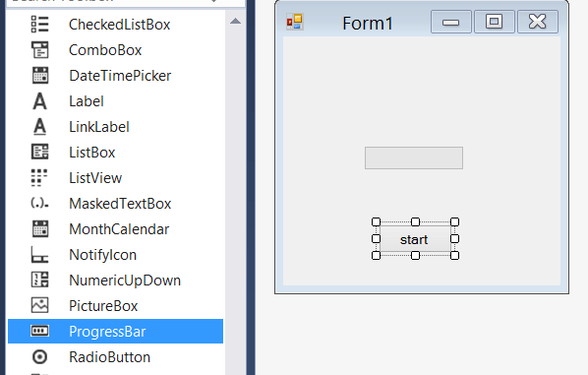Select the RadioButton circle icon
This screenshot has width=588, height=375.
(39, 357)
